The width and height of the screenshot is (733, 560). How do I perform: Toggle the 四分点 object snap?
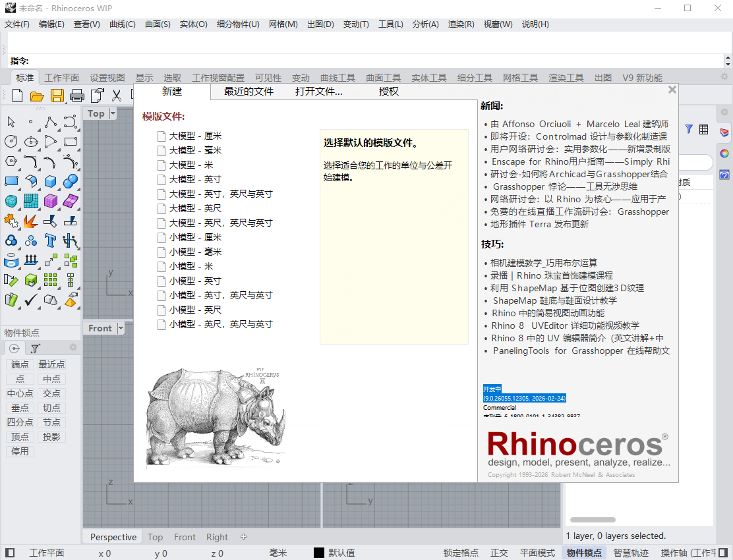(20, 422)
